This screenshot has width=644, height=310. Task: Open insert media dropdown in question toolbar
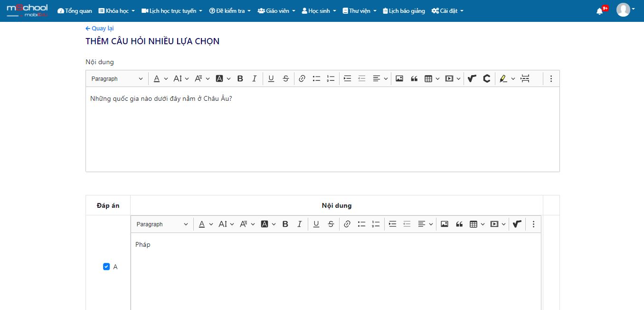[x=453, y=79]
